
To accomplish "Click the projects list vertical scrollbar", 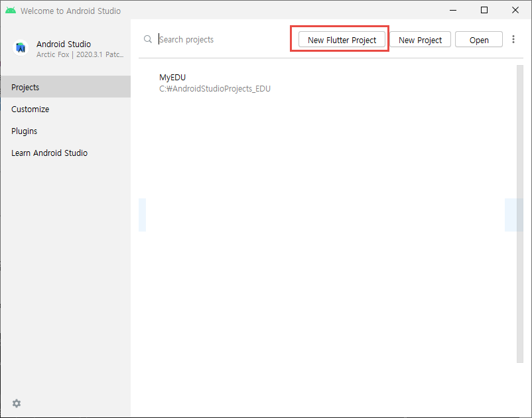I will [520, 214].
